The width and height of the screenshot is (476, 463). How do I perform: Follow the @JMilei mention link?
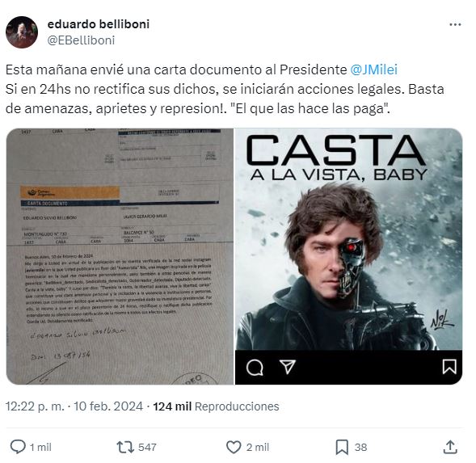(x=373, y=69)
